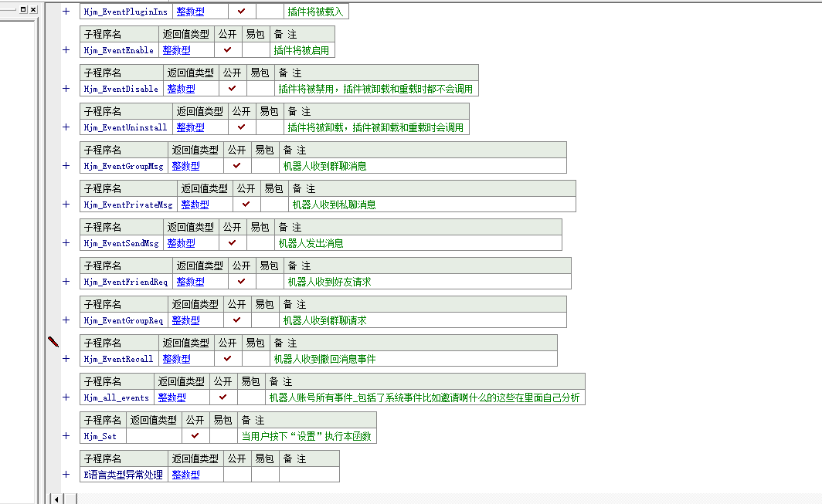
Task: Click the 整数型 return type of Hjm_EventSendMsg
Action: (181, 243)
